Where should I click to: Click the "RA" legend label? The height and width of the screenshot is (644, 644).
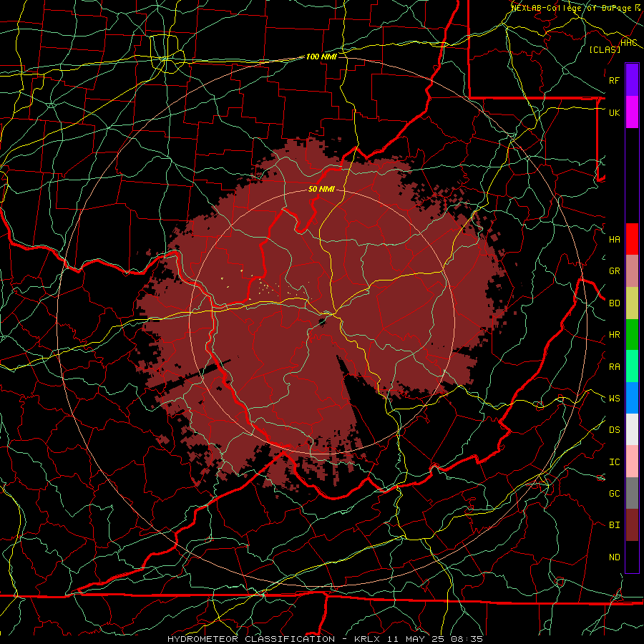pyautogui.click(x=614, y=367)
